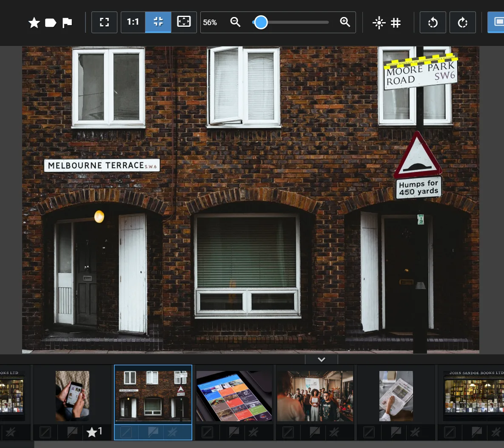Click the star rating icon in the toolbar

(x=34, y=23)
